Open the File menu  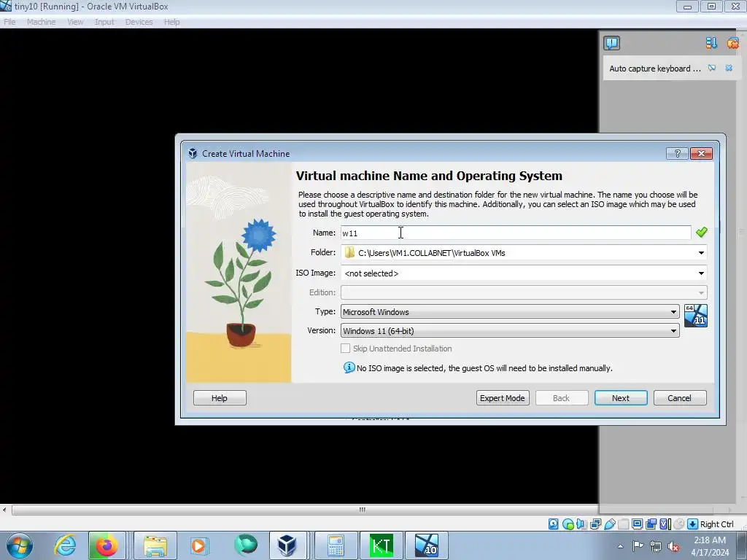[9, 22]
